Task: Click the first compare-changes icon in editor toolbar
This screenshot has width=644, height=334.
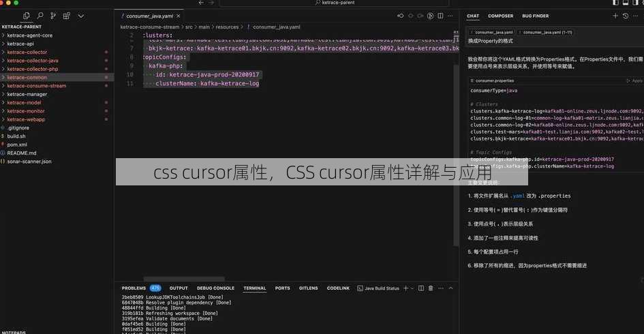Action: (401, 16)
